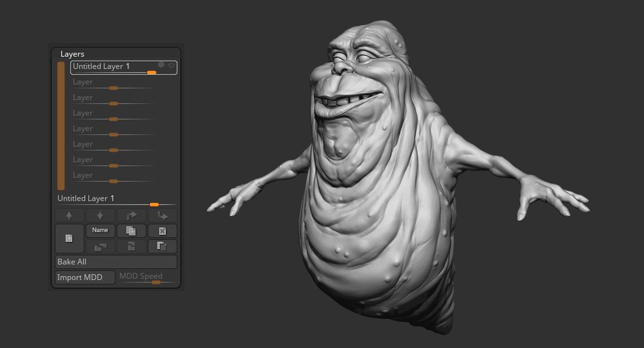
Task: Click the Layers panel title to collapse it
Action: [72, 54]
